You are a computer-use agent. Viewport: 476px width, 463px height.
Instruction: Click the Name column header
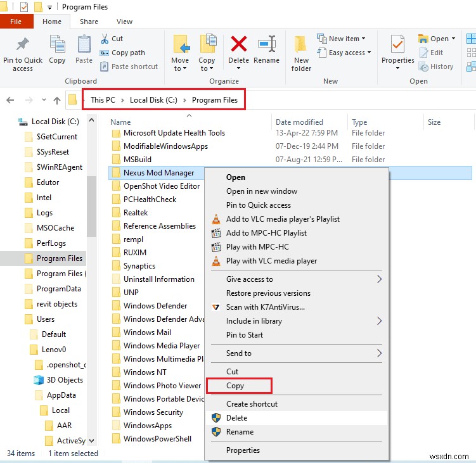[x=120, y=122]
